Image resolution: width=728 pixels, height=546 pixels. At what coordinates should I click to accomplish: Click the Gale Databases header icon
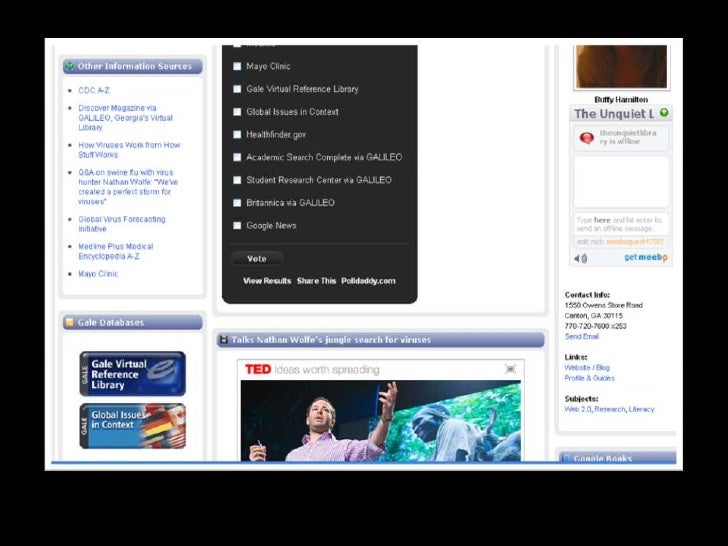70,322
